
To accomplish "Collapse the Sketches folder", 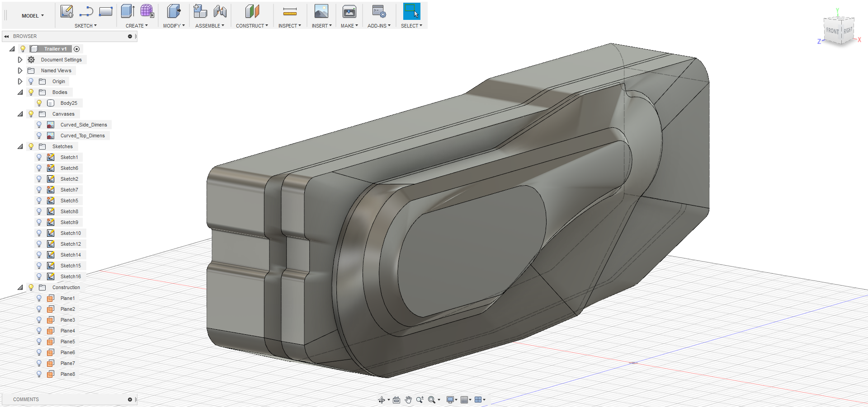I will tap(20, 146).
